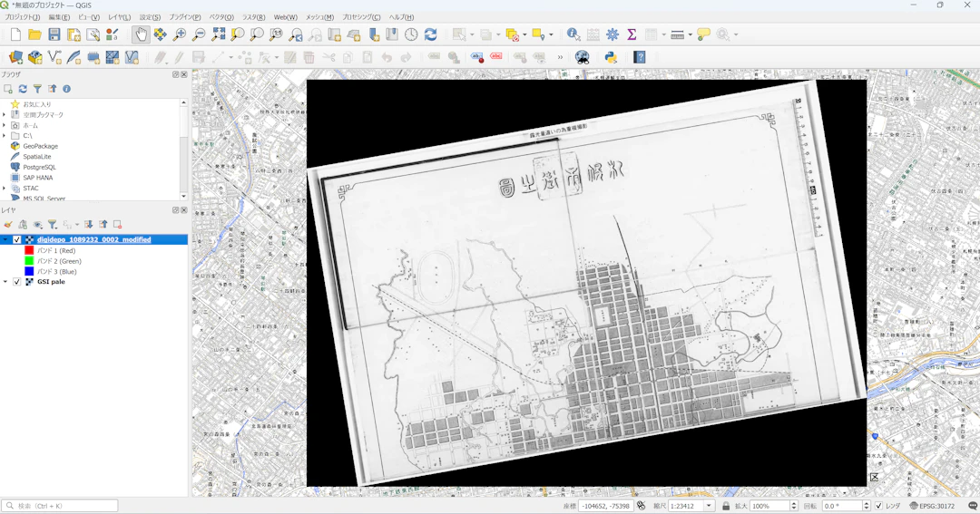This screenshot has height=514, width=980.
Task: Open the Raster menu
Action: click(254, 17)
